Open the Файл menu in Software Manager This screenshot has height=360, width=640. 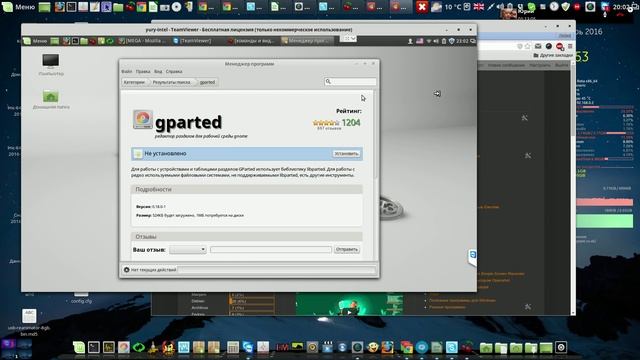[x=127, y=71]
